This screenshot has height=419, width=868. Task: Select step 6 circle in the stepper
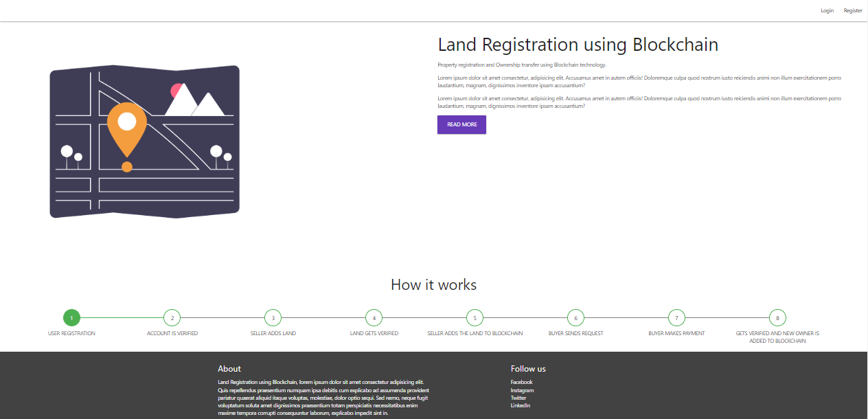576,317
